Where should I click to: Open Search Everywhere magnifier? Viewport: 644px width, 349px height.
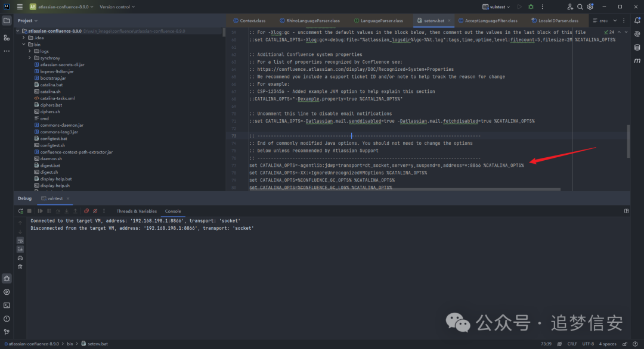click(580, 7)
